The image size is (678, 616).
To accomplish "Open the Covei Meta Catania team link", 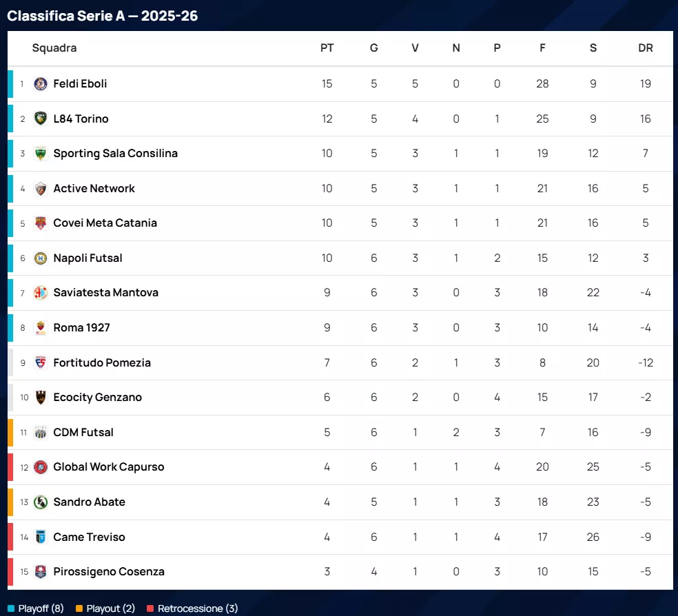I will pyautogui.click(x=105, y=223).
